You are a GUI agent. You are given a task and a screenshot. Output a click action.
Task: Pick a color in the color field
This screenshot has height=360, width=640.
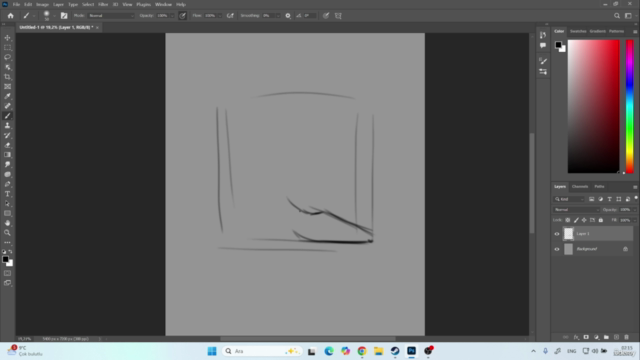click(x=593, y=107)
